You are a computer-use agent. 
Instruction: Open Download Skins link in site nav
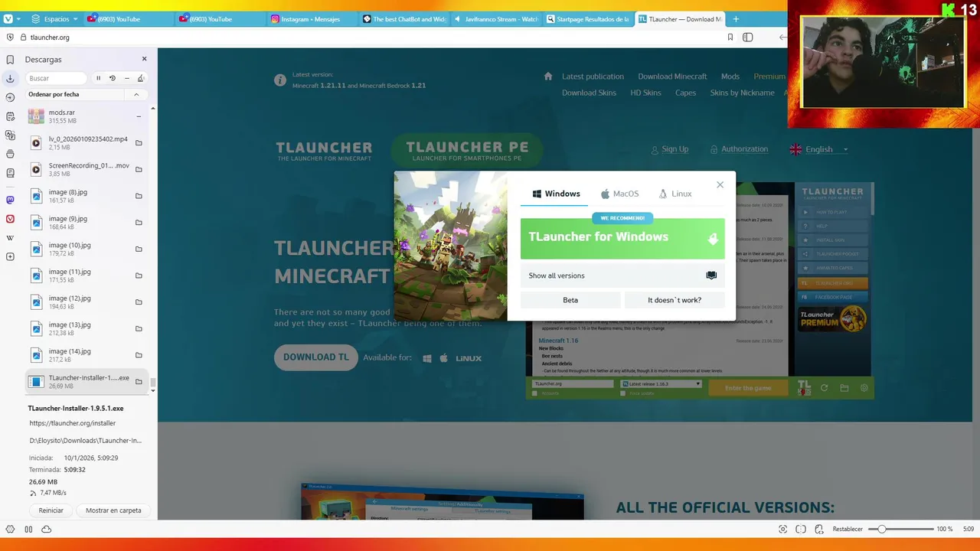[x=589, y=93]
